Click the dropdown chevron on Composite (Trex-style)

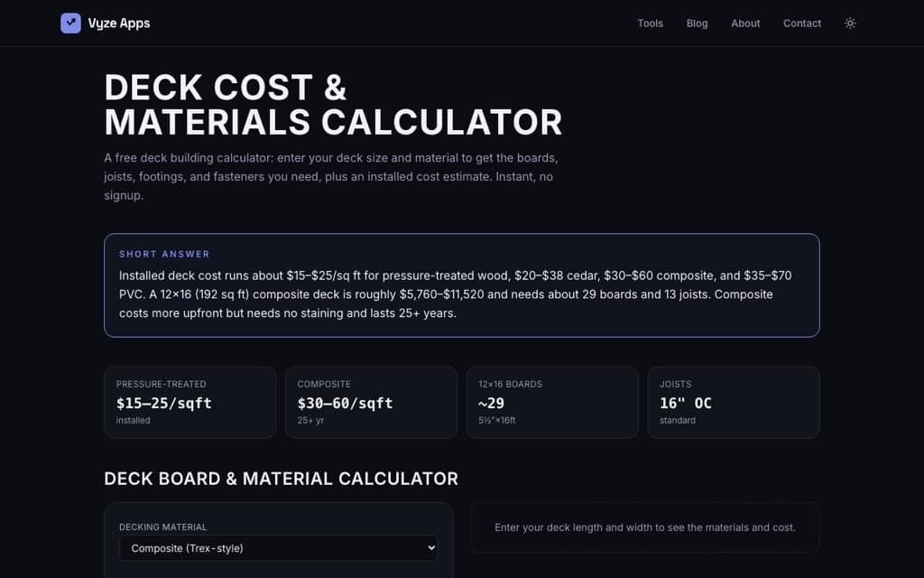(430, 548)
